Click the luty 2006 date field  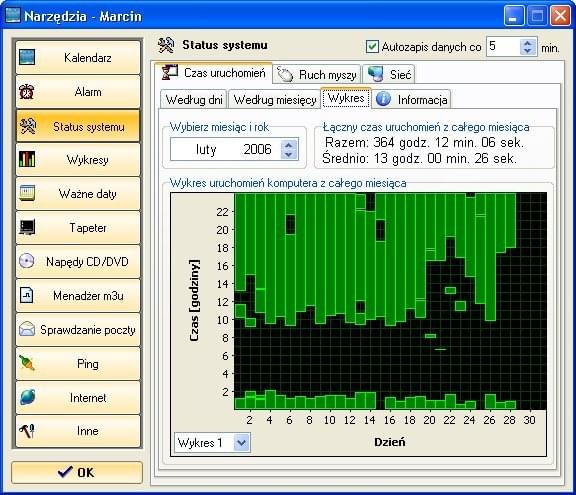click(226, 149)
